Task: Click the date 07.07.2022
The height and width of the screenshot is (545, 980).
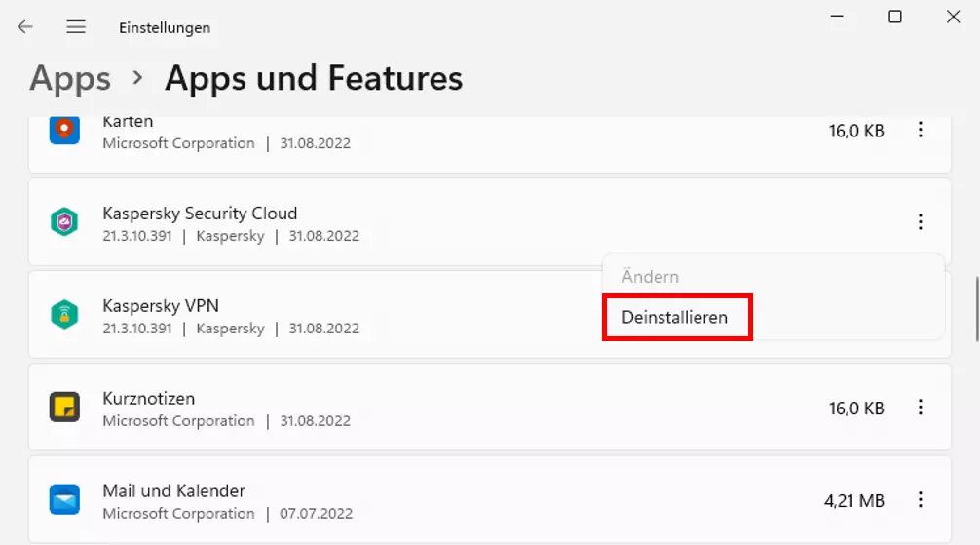Action: click(317, 514)
